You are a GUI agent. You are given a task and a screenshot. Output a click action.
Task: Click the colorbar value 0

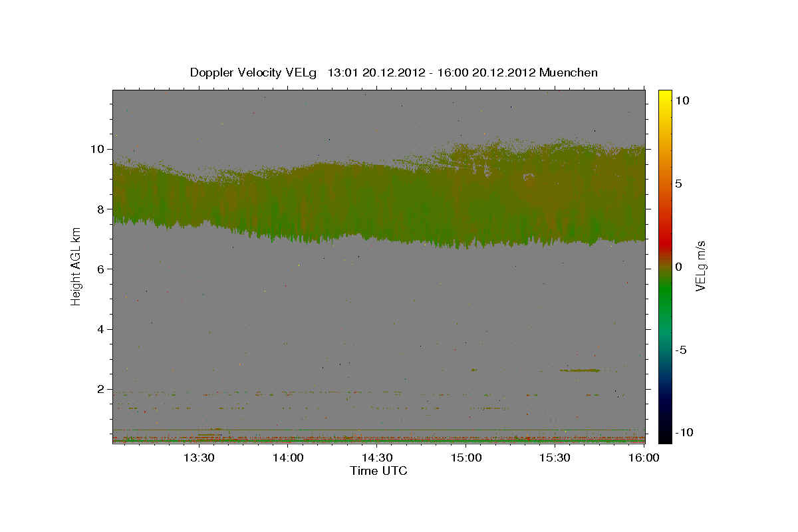(680, 267)
